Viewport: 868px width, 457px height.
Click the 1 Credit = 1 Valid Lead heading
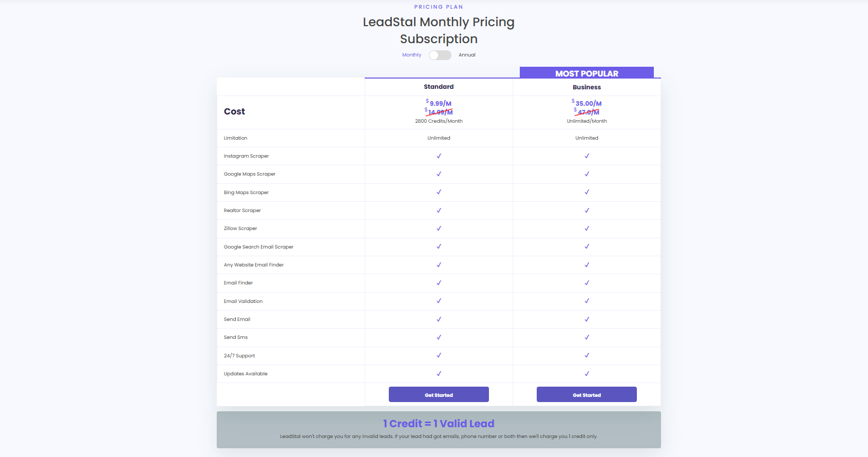pyautogui.click(x=439, y=424)
